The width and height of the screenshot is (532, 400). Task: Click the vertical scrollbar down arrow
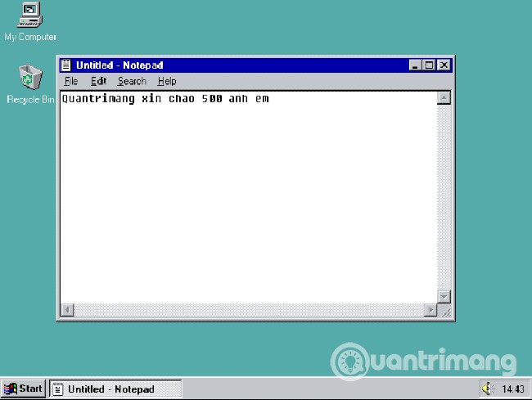(x=444, y=297)
